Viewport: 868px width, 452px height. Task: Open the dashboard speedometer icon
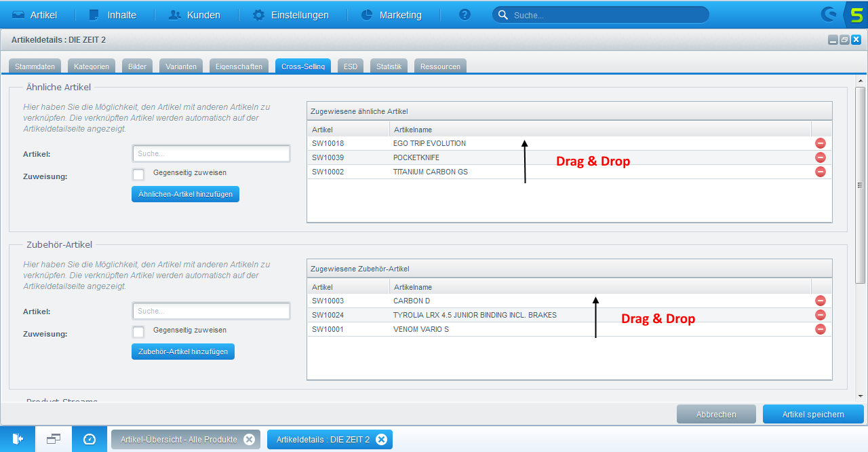(90, 439)
